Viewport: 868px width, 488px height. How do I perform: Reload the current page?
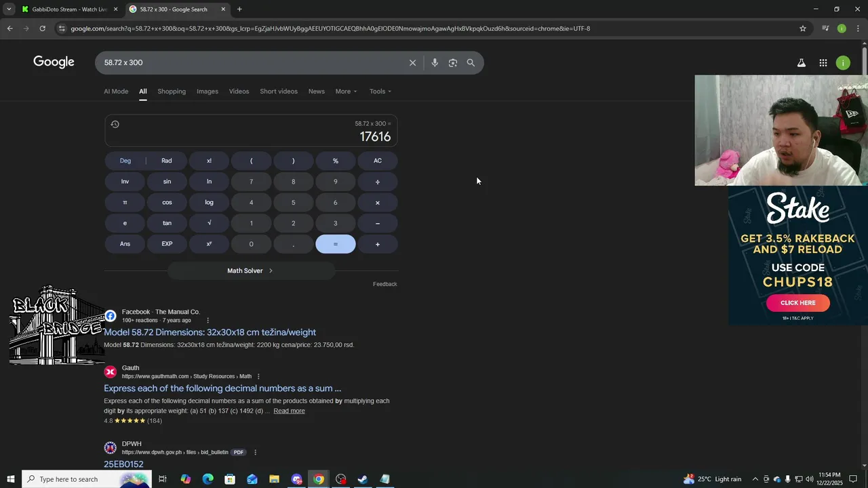click(x=42, y=28)
